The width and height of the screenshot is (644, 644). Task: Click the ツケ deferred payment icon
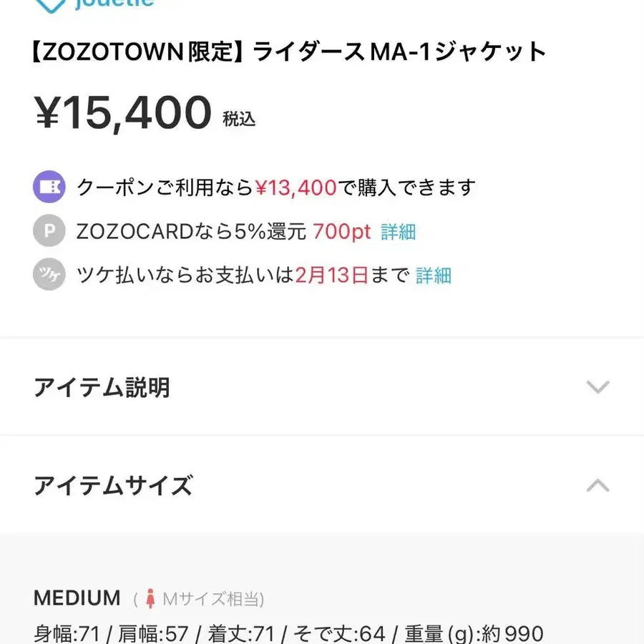49,275
